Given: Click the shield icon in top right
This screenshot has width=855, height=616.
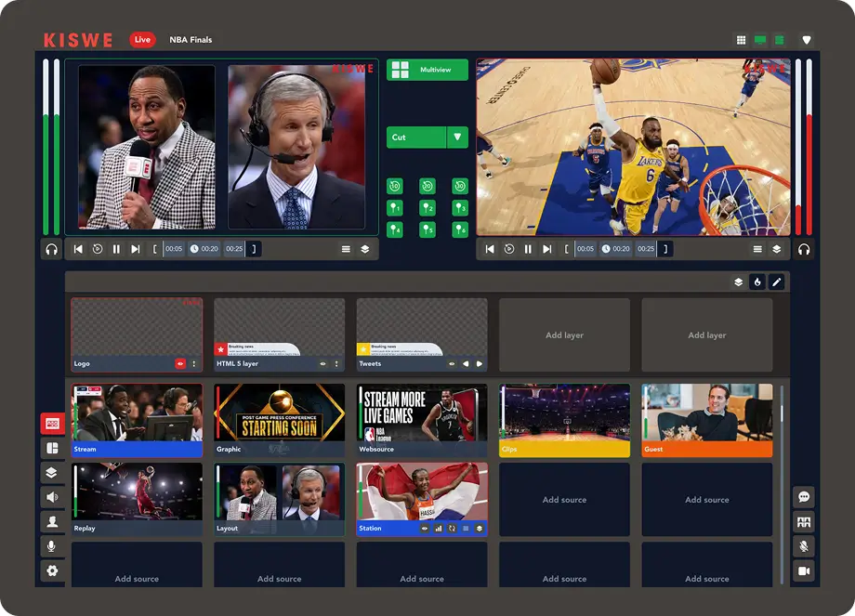Looking at the screenshot, I should [807, 40].
